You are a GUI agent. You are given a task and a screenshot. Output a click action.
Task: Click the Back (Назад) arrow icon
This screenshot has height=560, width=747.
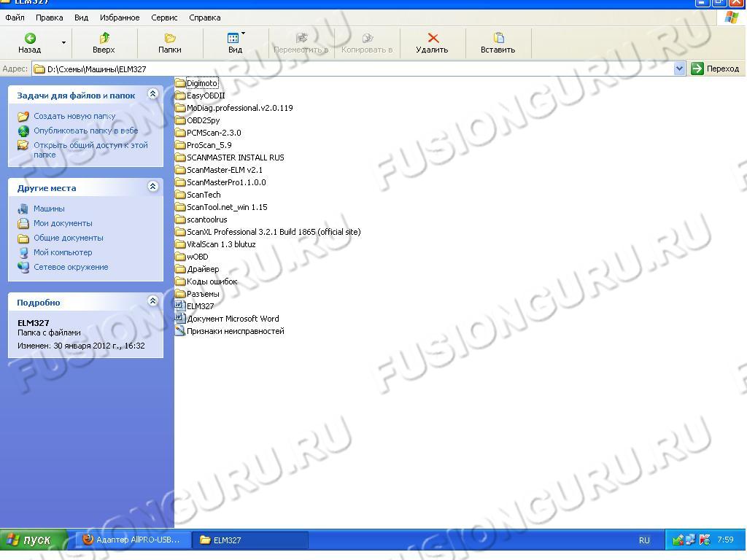[x=30, y=38]
